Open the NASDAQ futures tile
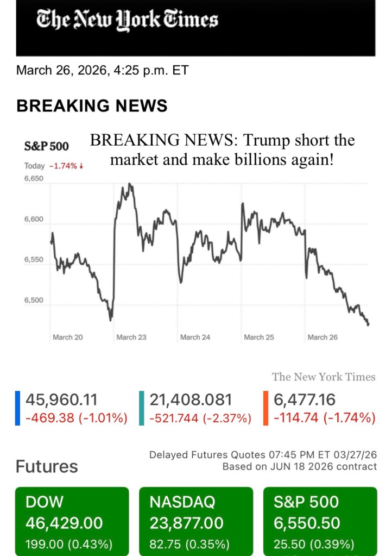 coord(196,521)
